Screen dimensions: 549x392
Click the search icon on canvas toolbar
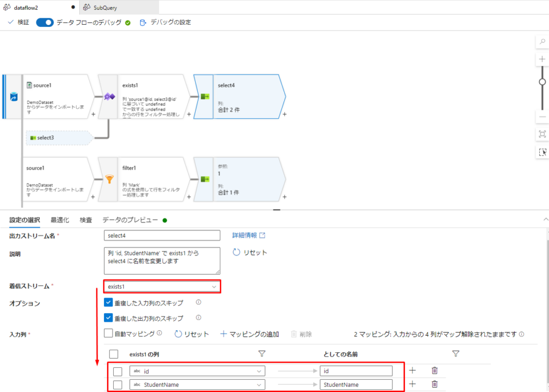coord(543,42)
